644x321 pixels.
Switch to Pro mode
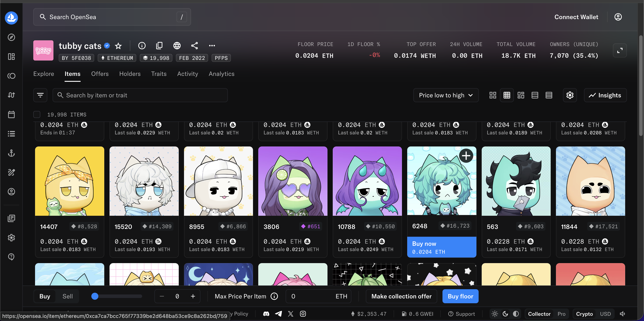[561, 314]
